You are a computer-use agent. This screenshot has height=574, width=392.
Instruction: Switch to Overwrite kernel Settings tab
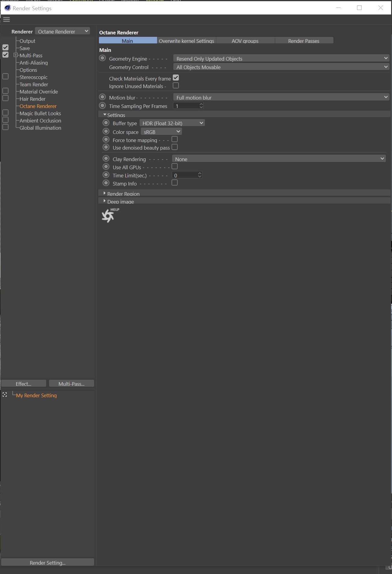pyautogui.click(x=187, y=41)
